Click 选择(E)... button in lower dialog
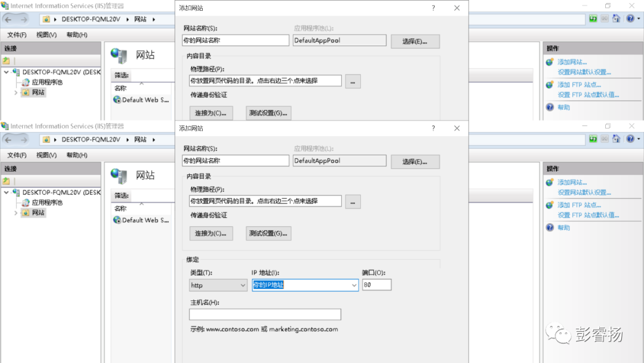 coord(415,162)
